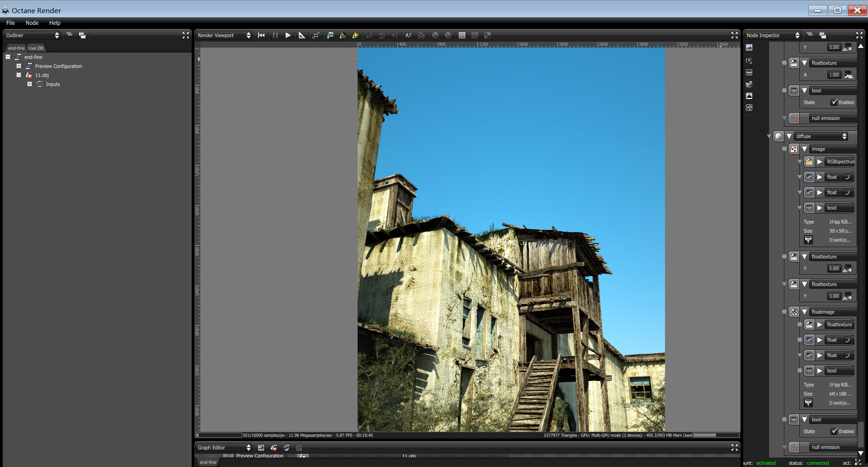Click the second Graph Editor toolbar icon
The height and width of the screenshot is (467, 868).
pyautogui.click(x=274, y=448)
